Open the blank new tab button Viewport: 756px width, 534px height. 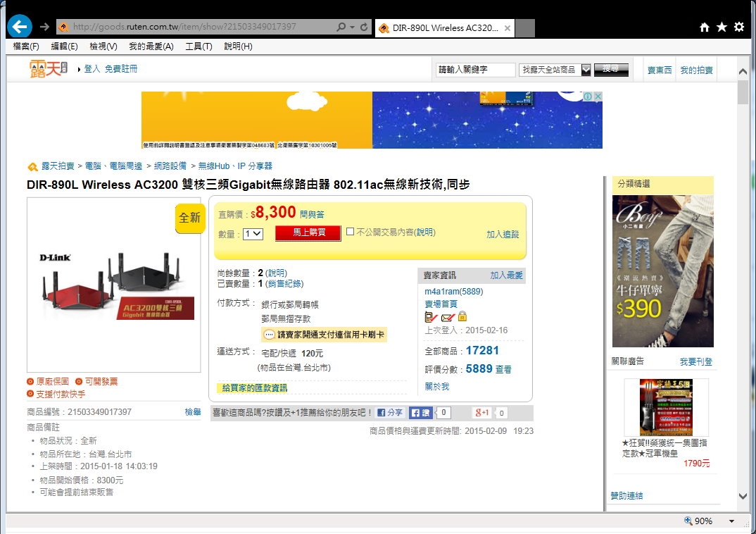click(x=525, y=28)
